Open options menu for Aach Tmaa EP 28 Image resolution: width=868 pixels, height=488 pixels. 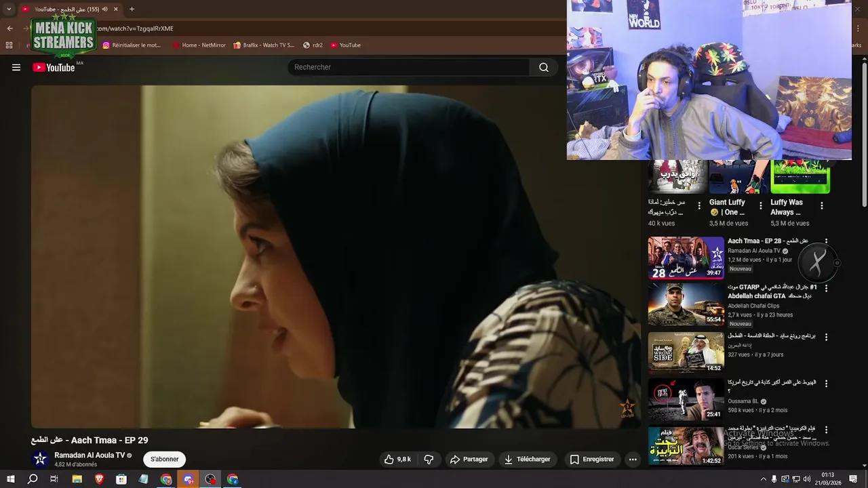point(826,241)
